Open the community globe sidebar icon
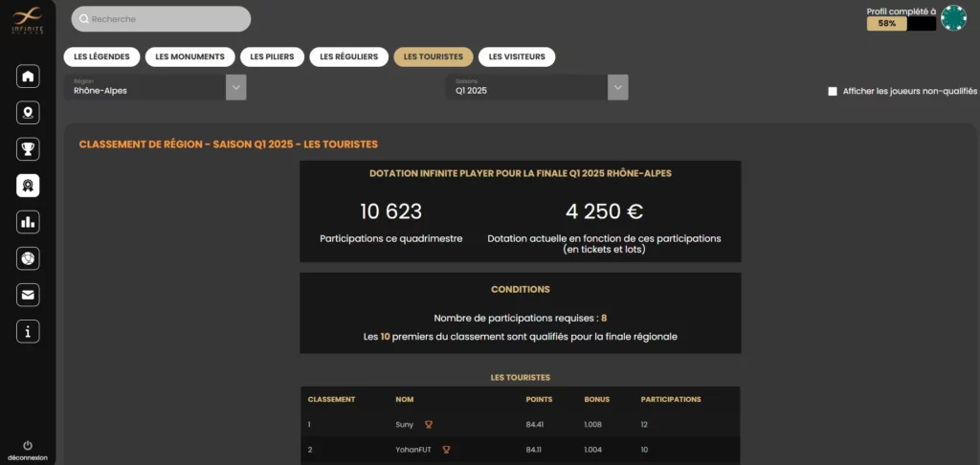The width and height of the screenshot is (980, 465). (28, 258)
